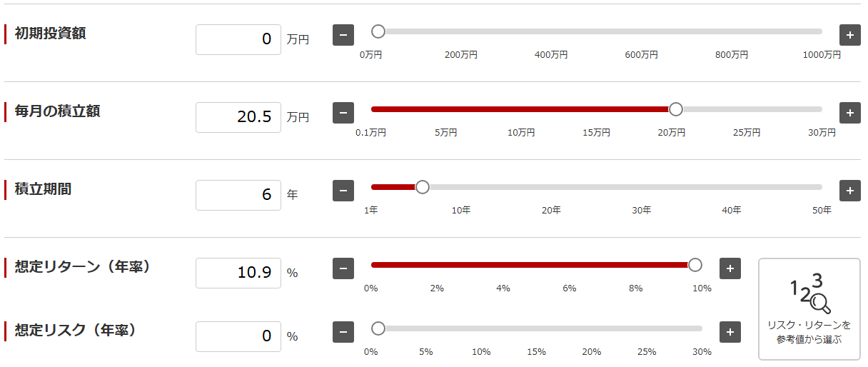Viewport: 868px width, 367px height.
Task: Click the 想定リターン slider handle
Action: [x=695, y=265]
